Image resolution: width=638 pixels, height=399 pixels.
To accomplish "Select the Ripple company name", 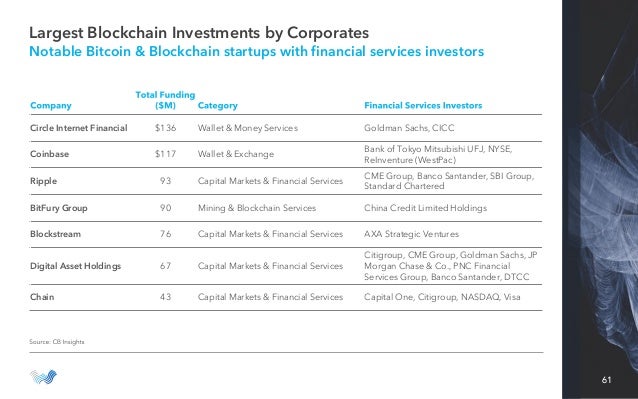I will click(44, 181).
